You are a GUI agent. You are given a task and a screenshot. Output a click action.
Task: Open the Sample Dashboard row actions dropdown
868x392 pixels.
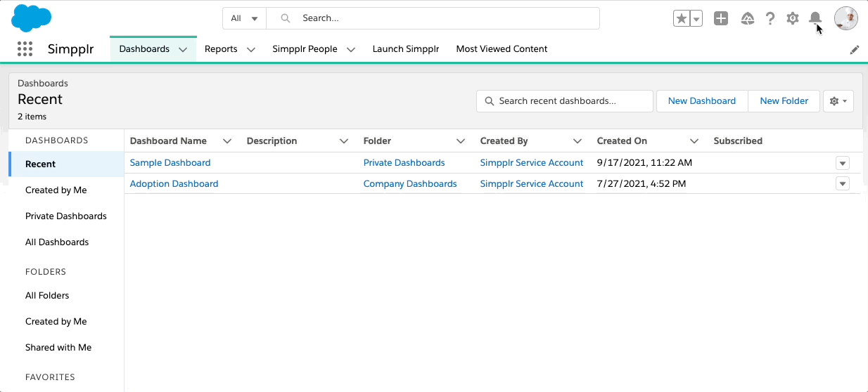(x=843, y=163)
